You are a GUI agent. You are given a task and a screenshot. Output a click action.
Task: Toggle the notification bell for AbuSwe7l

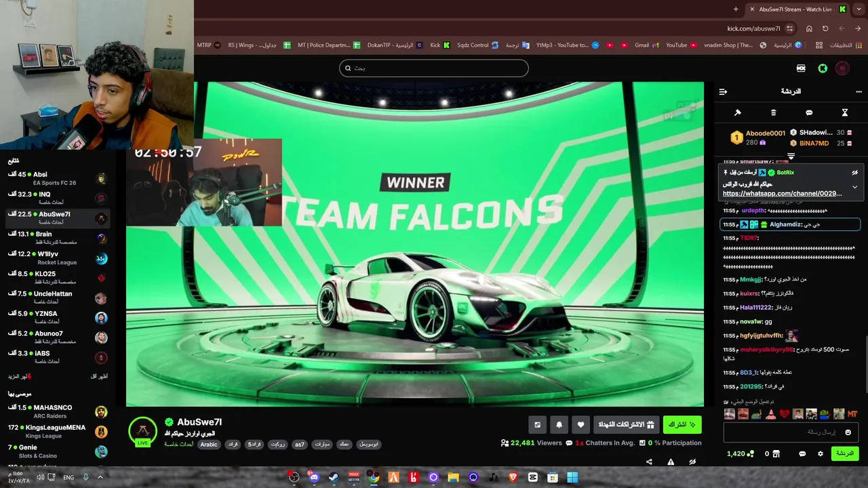click(559, 424)
